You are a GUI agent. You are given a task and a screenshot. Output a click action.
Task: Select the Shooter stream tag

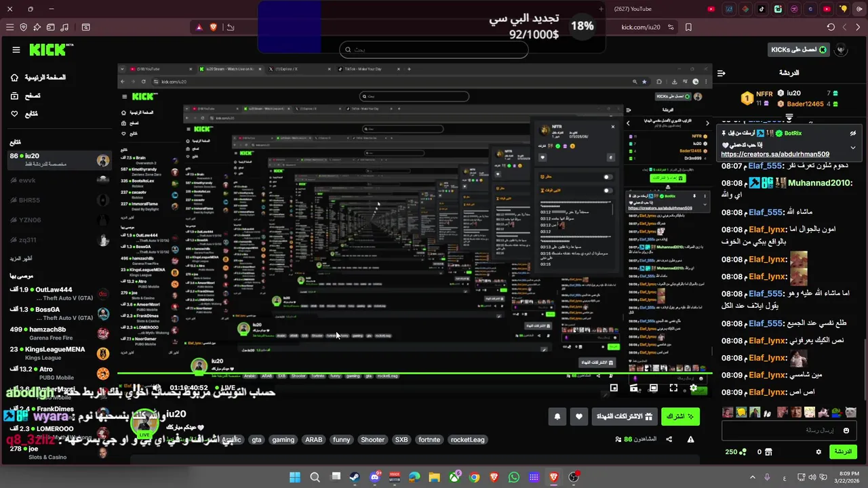(372, 439)
